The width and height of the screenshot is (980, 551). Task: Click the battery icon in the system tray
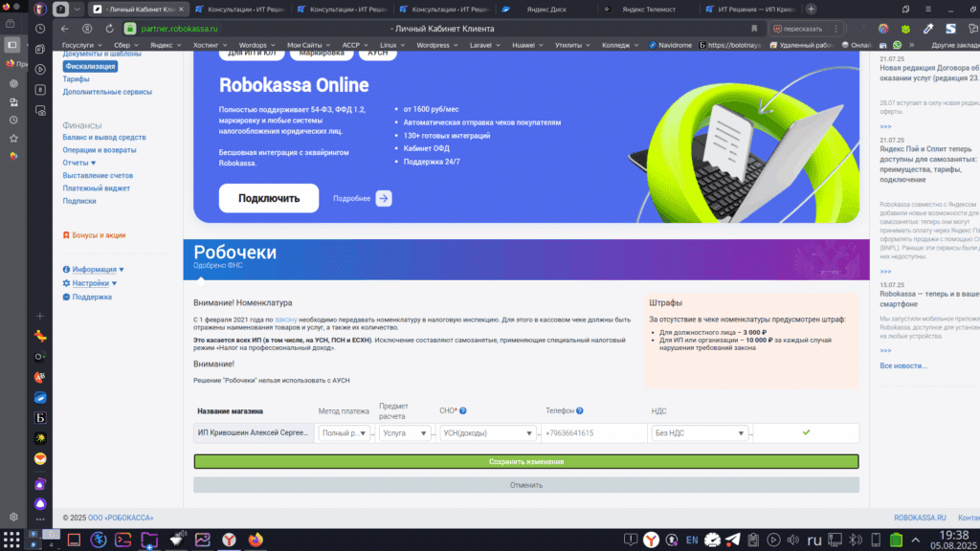(x=896, y=540)
